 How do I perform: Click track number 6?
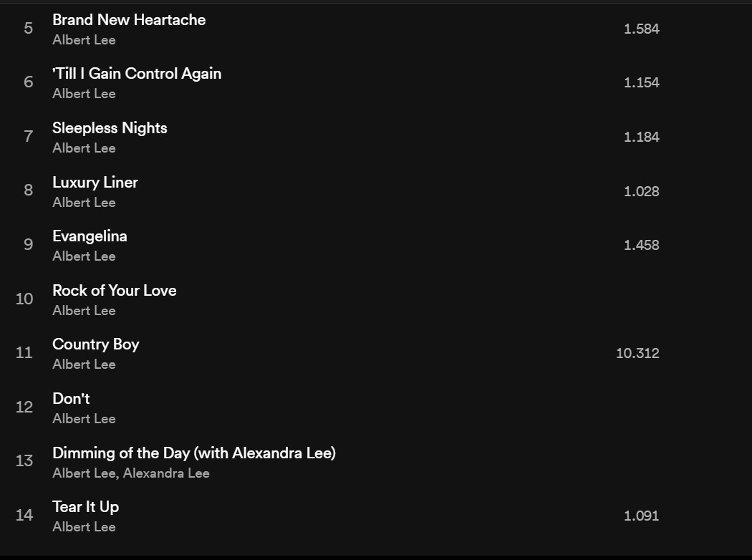coord(29,82)
